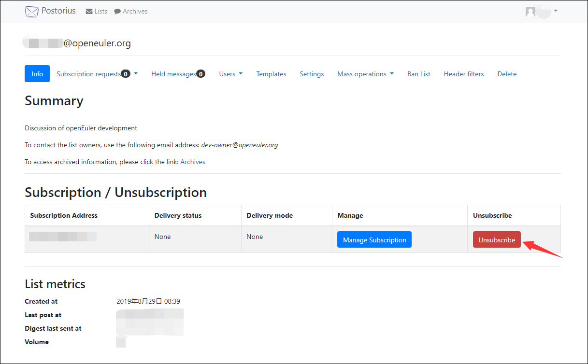This screenshot has height=364, width=588.
Task: Follow the Archives link in Summary
Action: [193, 162]
